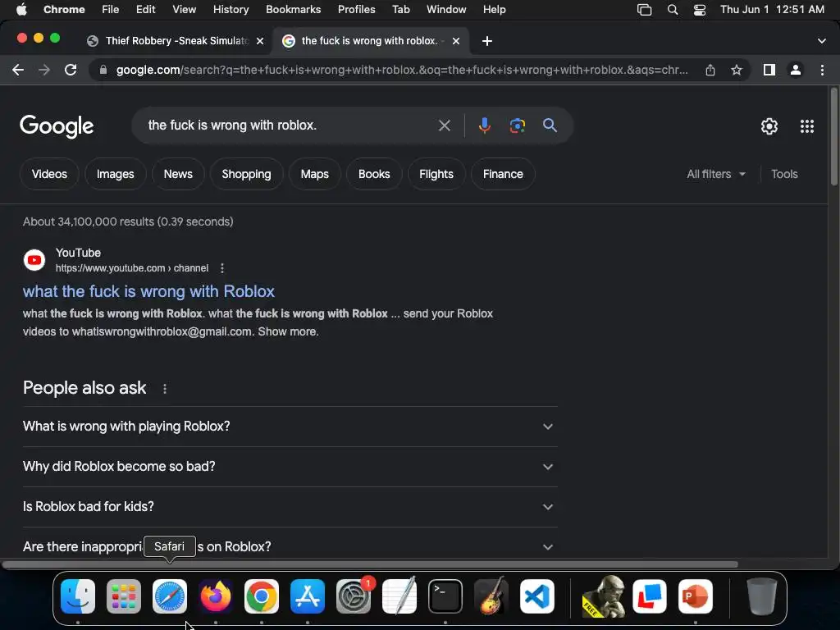Image resolution: width=840 pixels, height=630 pixels.
Task: Filter results by Books
Action: coord(374,174)
